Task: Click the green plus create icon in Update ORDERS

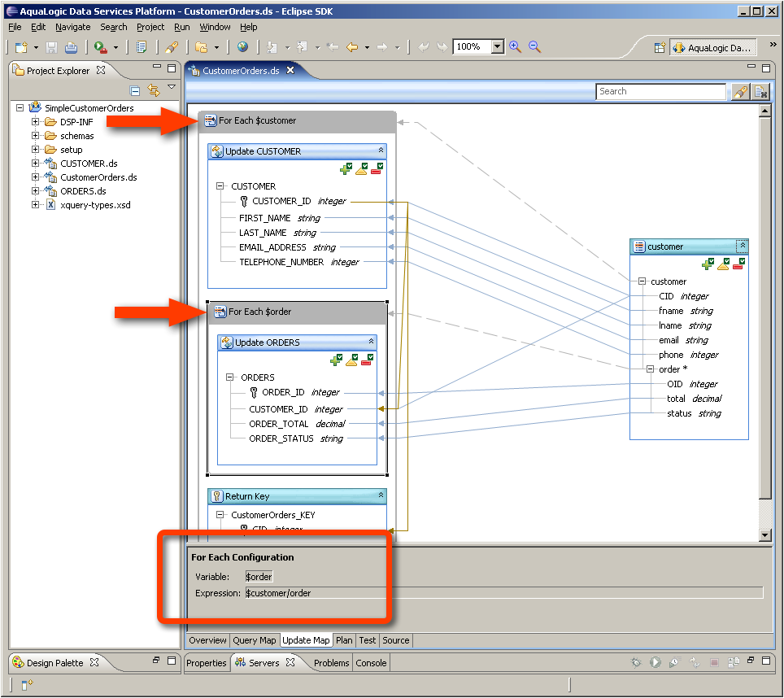Action: click(336, 360)
